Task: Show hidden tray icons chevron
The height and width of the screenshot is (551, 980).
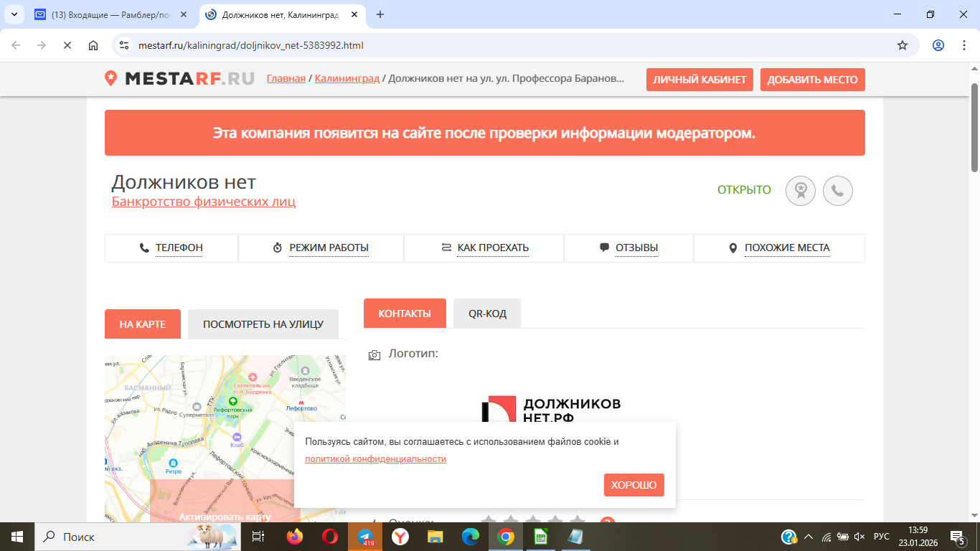Action: (809, 537)
